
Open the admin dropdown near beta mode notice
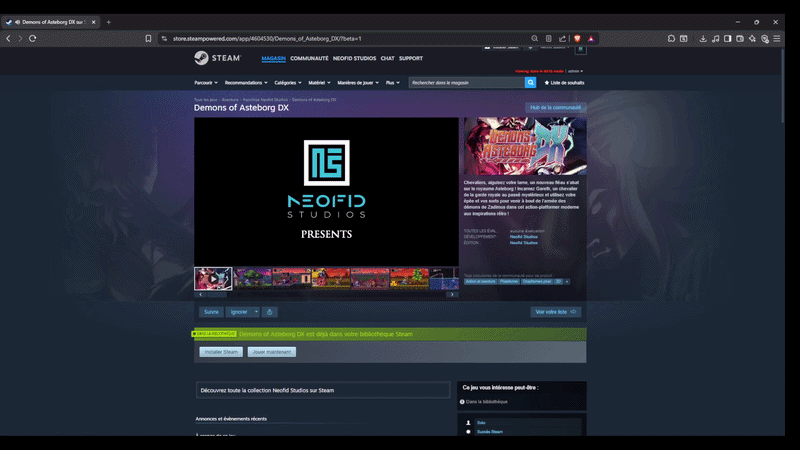pos(576,71)
